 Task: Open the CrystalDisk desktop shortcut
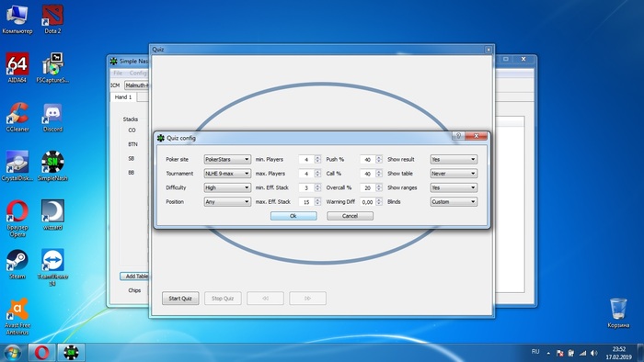click(x=17, y=166)
